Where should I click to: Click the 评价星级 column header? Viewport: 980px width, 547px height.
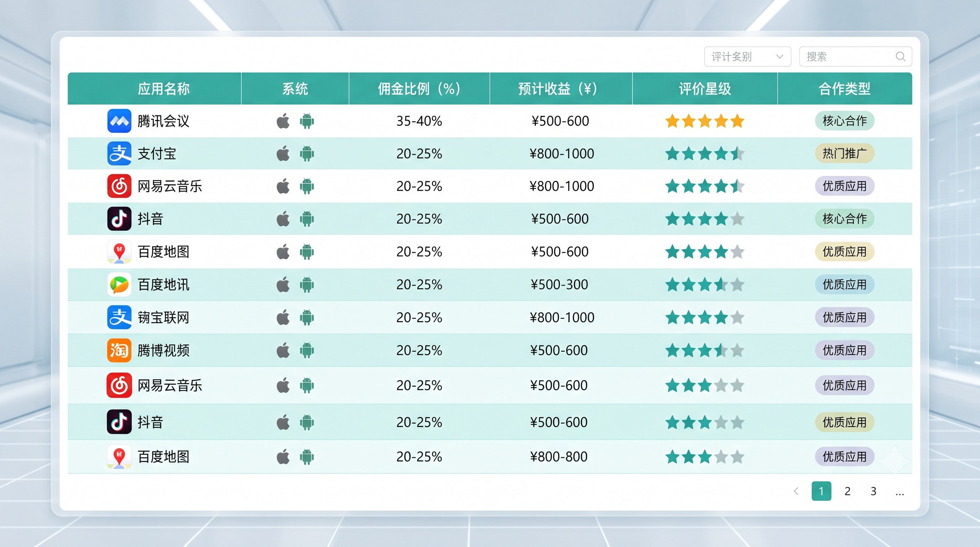coord(705,89)
